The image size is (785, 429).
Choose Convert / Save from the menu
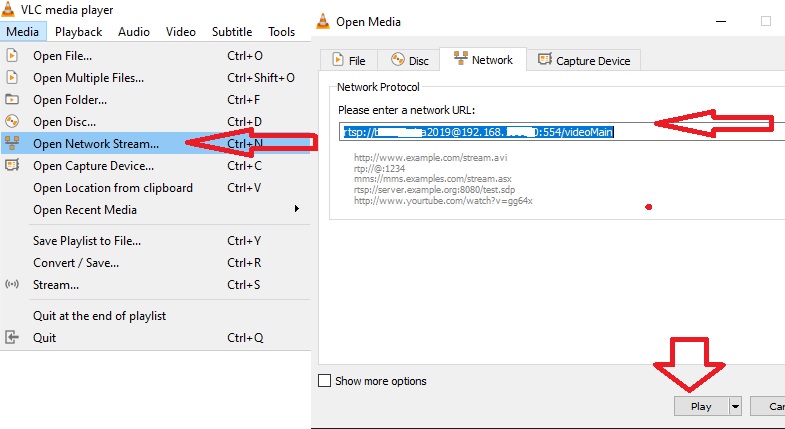76,263
